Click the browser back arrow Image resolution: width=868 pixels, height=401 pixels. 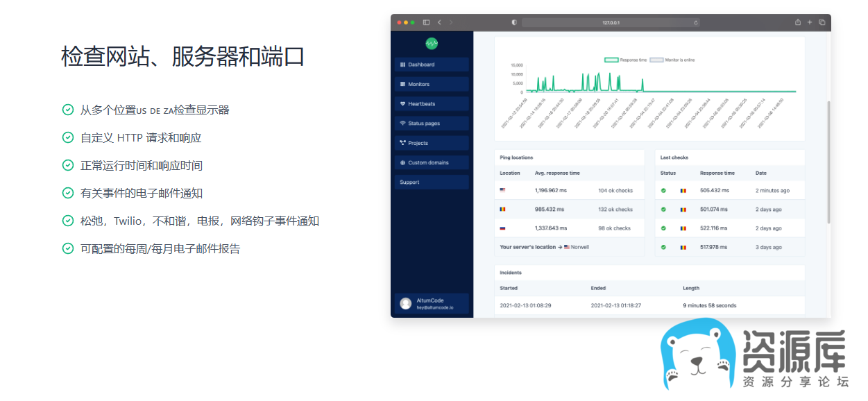[439, 22]
